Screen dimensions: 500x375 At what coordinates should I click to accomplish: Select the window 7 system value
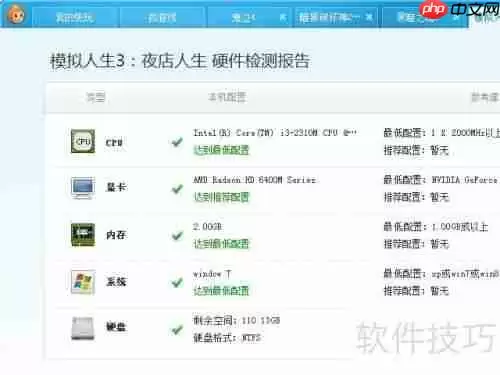pos(212,274)
